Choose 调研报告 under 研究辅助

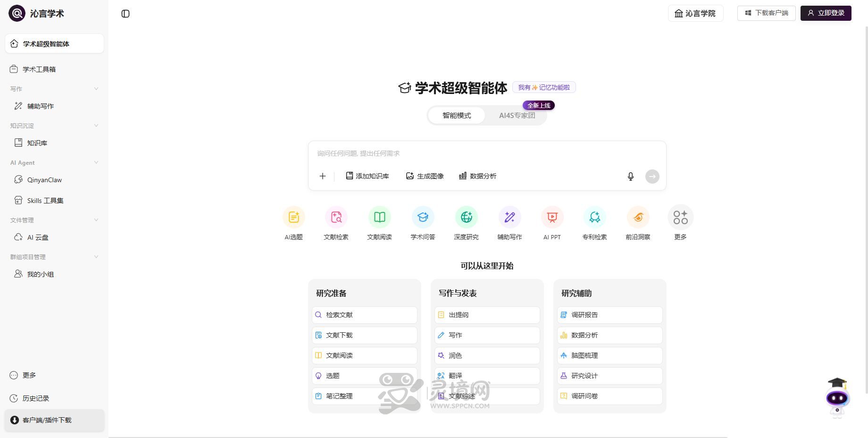pyautogui.click(x=609, y=315)
